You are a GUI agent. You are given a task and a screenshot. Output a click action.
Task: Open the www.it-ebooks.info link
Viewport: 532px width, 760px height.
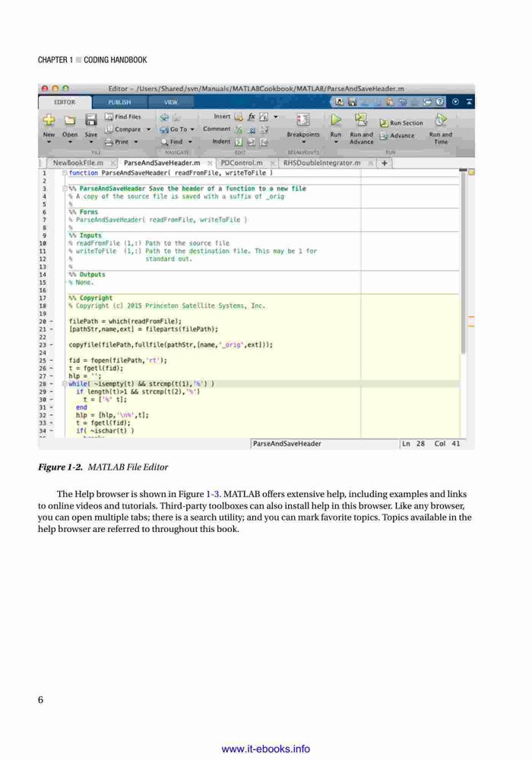(x=266, y=749)
